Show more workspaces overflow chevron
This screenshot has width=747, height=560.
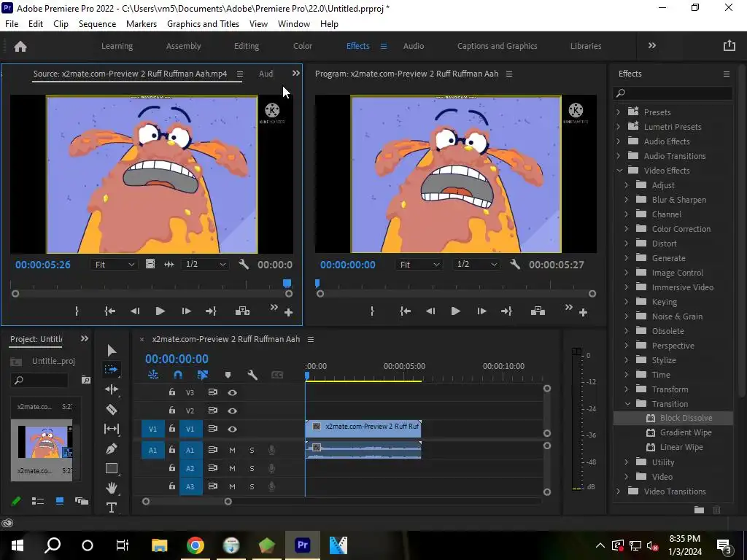tap(651, 46)
